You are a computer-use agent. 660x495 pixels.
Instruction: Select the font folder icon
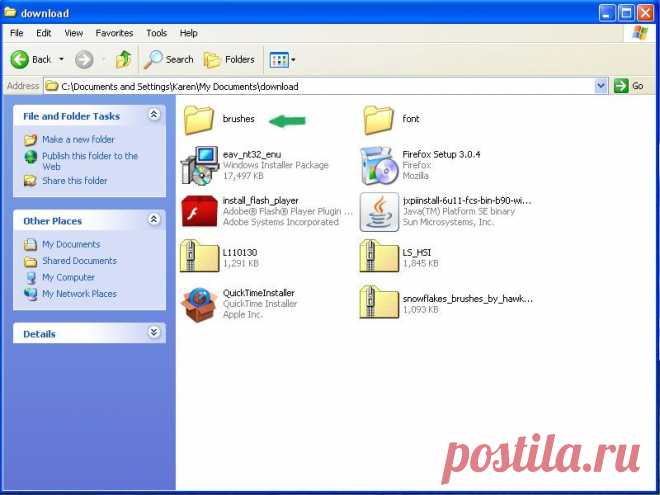pyautogui.click(x=379, y=120)
